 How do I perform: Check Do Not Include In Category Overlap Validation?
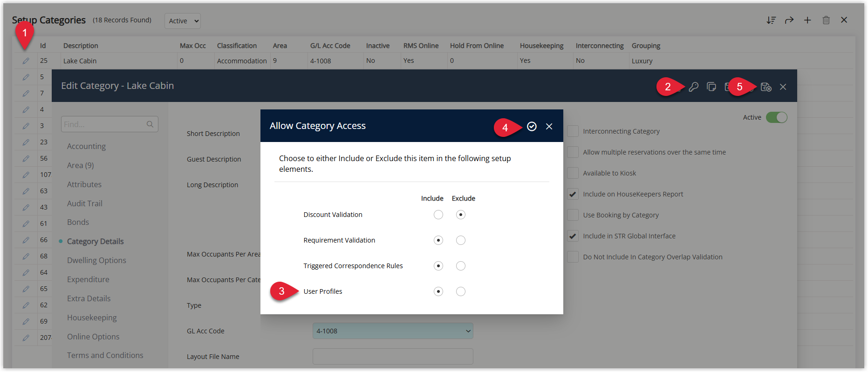pyautogui.click(x=573, y=257)
